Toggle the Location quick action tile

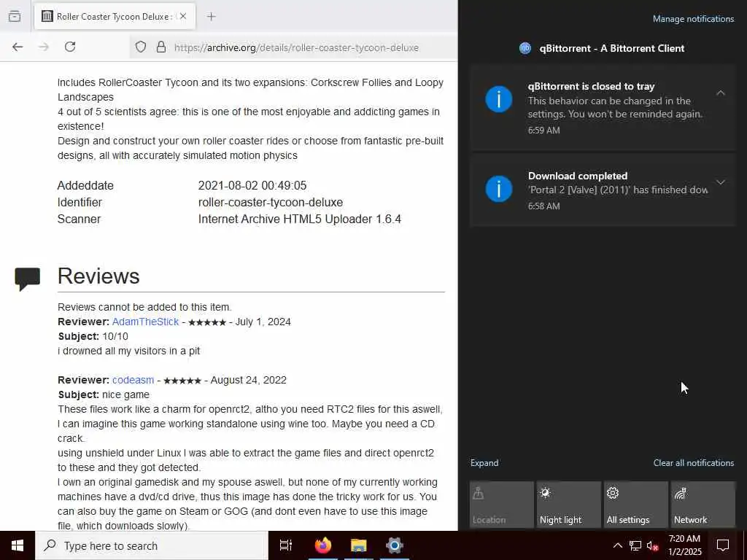(502, 505)
